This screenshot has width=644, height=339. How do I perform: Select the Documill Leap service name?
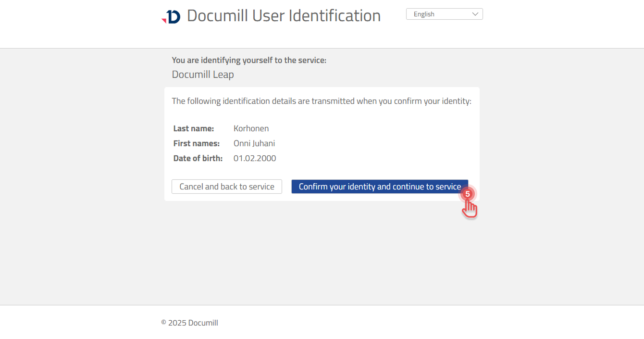(x=203, y=74)
